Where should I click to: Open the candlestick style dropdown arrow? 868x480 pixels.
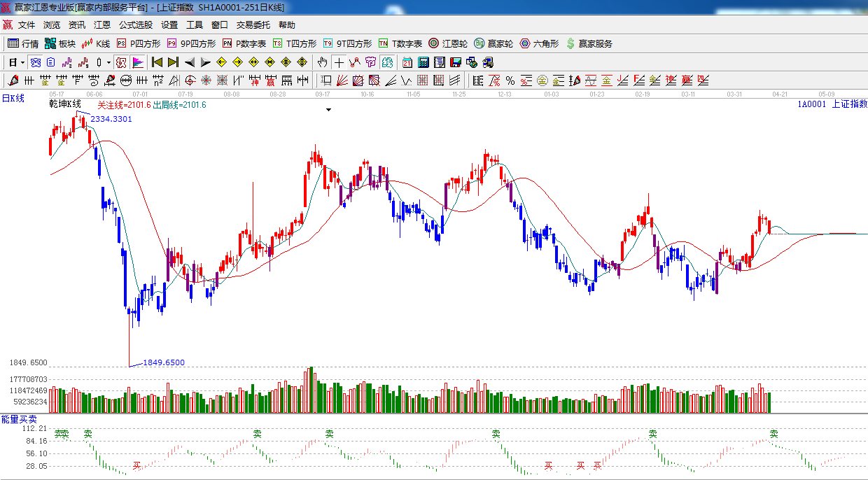[108, 62]
